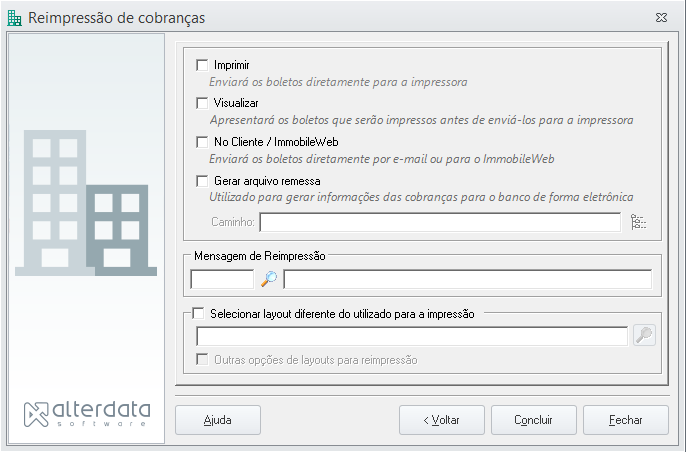The image size is (686, 452).
Task: Toggle the No Cliente / ImmobileWeb checkbox
Action: (202, 142)
